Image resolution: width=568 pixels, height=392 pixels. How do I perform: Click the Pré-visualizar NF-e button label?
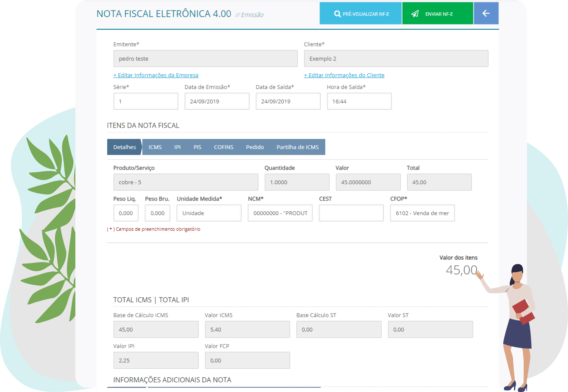click(366, 14)
